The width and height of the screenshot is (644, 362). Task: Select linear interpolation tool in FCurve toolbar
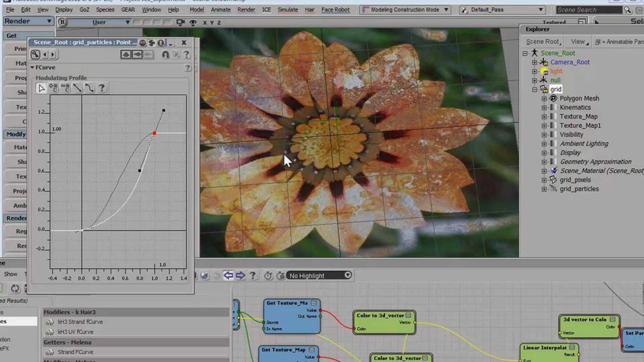click(77, 88)
